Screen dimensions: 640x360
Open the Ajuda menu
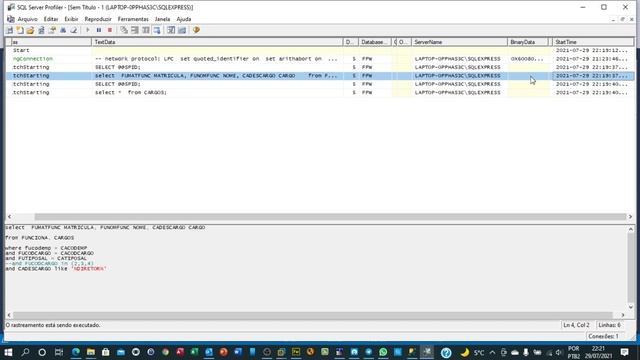[184, 19]
